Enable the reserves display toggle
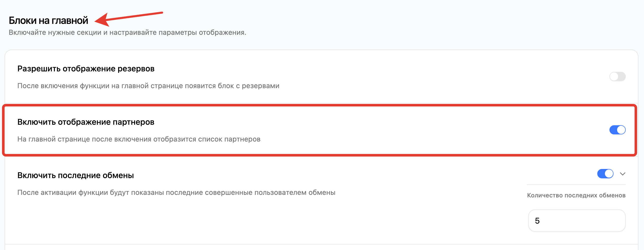This screenshot has height=250, width=644. [617, 76]
